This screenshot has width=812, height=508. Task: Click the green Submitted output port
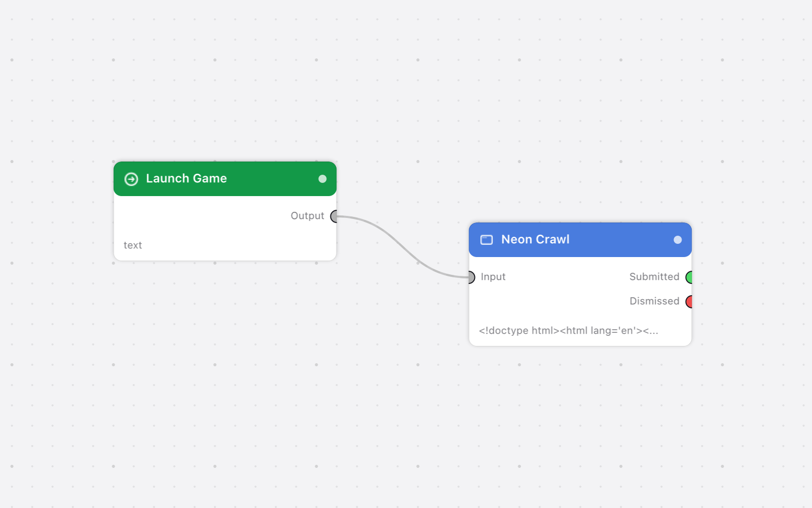tap(689, 277)
